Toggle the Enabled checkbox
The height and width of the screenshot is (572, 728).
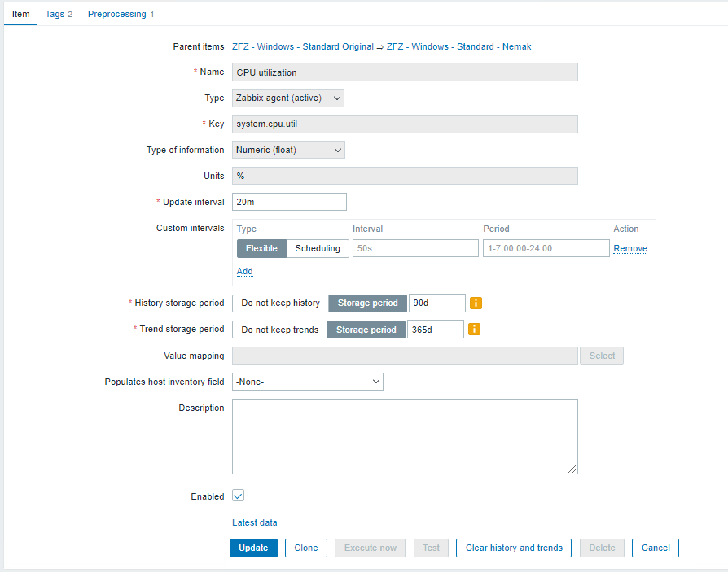[x=238, y=496]
